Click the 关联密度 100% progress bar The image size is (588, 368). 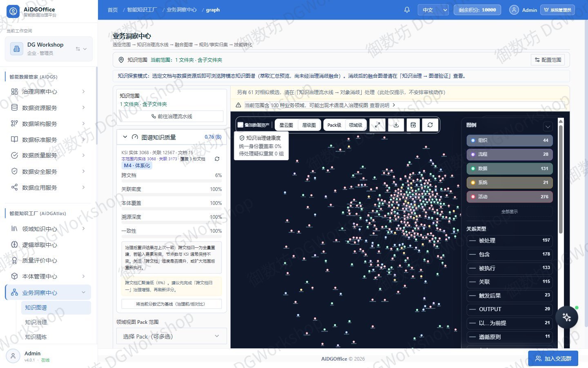click(171, 195)
